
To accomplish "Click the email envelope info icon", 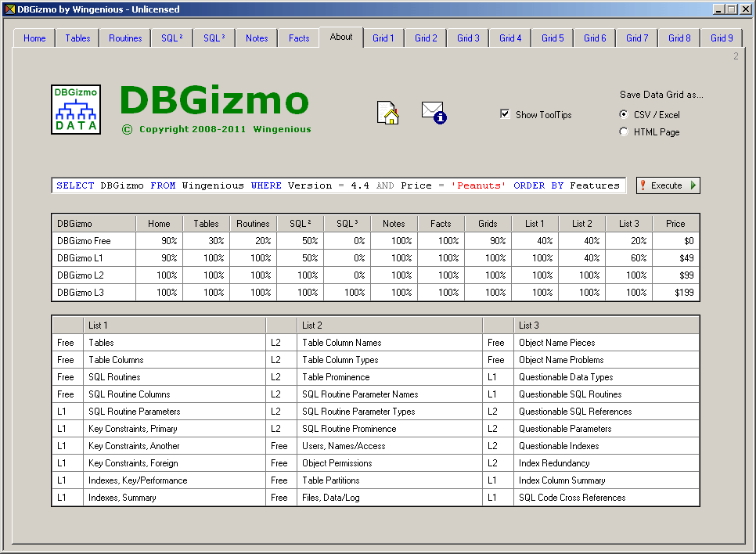I will [x=434, y=113].
